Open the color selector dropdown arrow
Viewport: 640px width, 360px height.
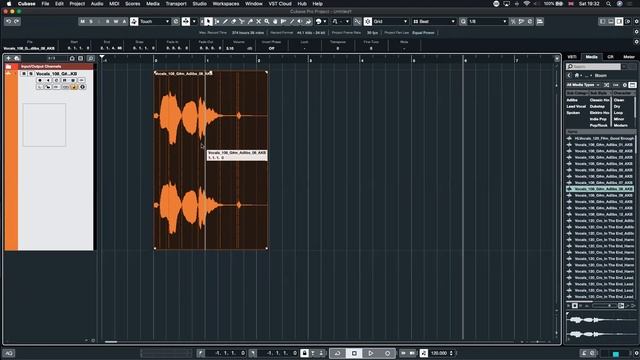325,21
